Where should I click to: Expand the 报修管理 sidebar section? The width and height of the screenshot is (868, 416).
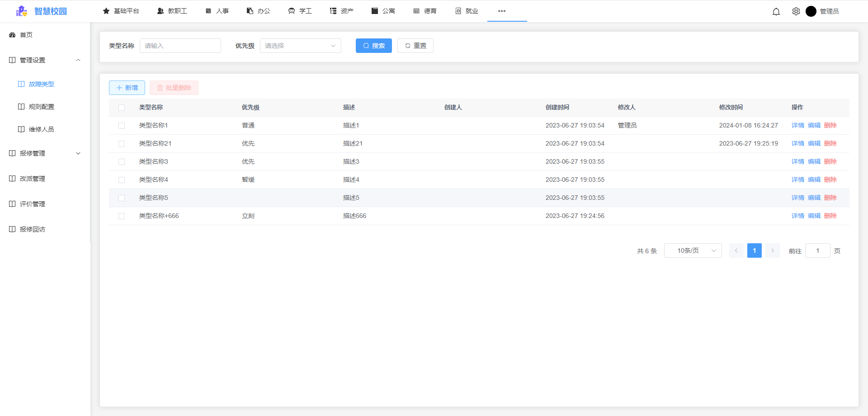(x=44, y=153)
